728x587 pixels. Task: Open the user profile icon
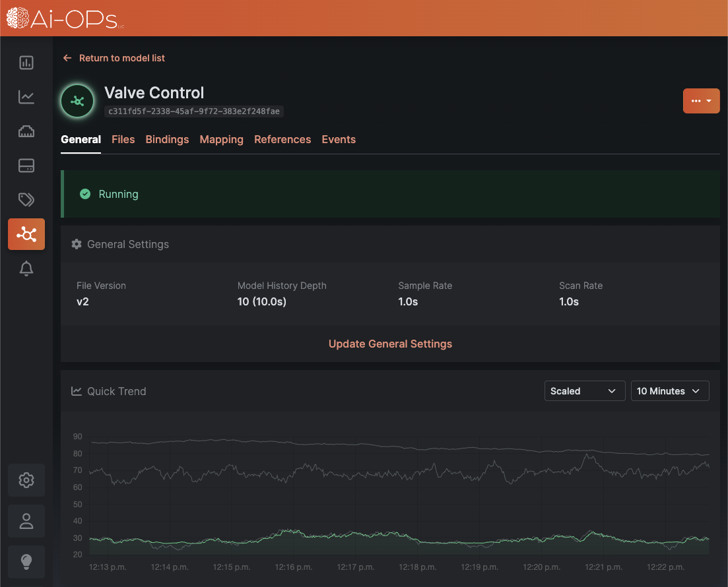(x=26, y=521)
